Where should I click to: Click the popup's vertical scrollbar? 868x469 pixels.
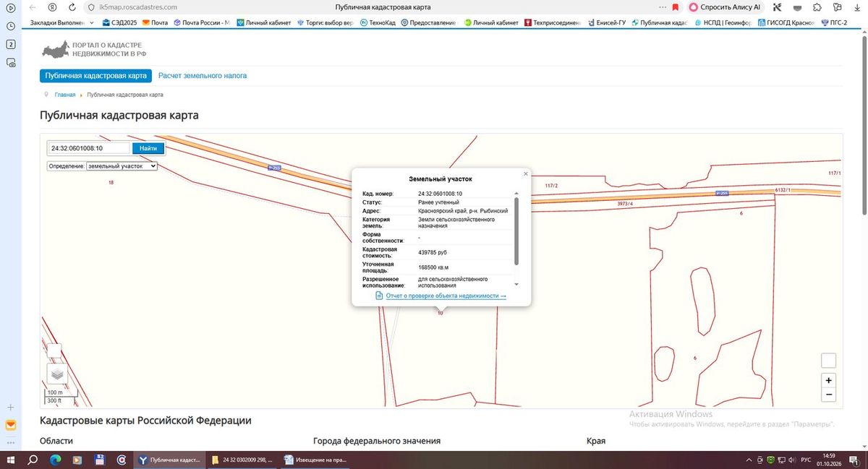point(516,231)
